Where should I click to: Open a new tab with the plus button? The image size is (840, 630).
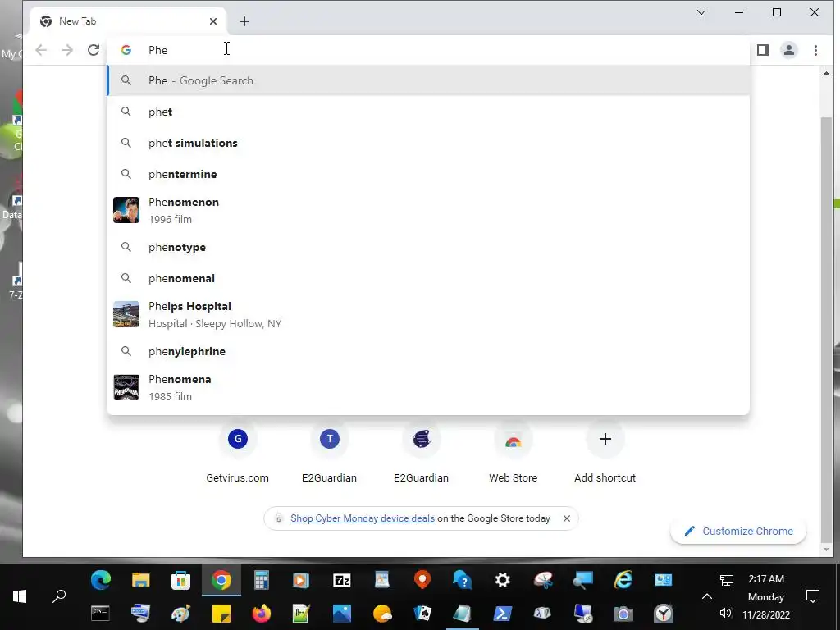tap(244, 21)
